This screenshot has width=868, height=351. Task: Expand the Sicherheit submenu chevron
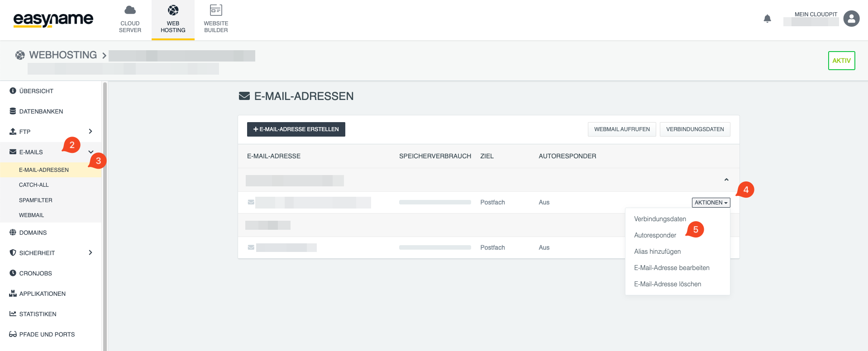click(x=91, y=253)
